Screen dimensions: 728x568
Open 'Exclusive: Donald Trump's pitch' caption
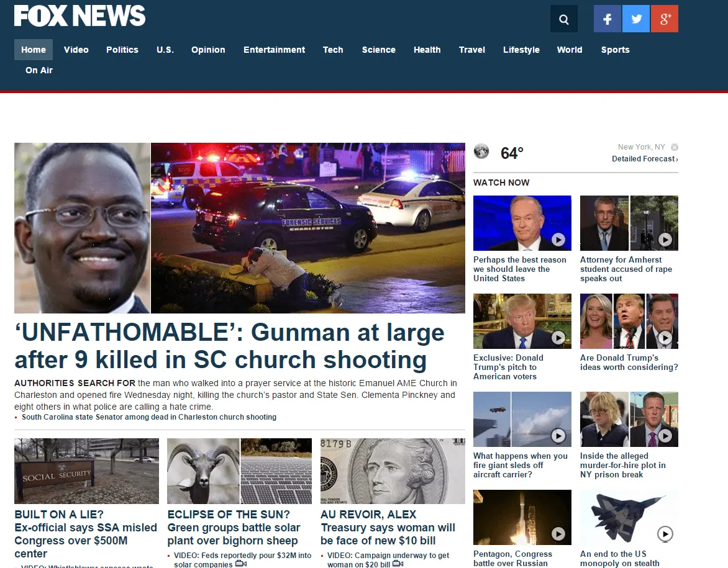coord(508,367)
